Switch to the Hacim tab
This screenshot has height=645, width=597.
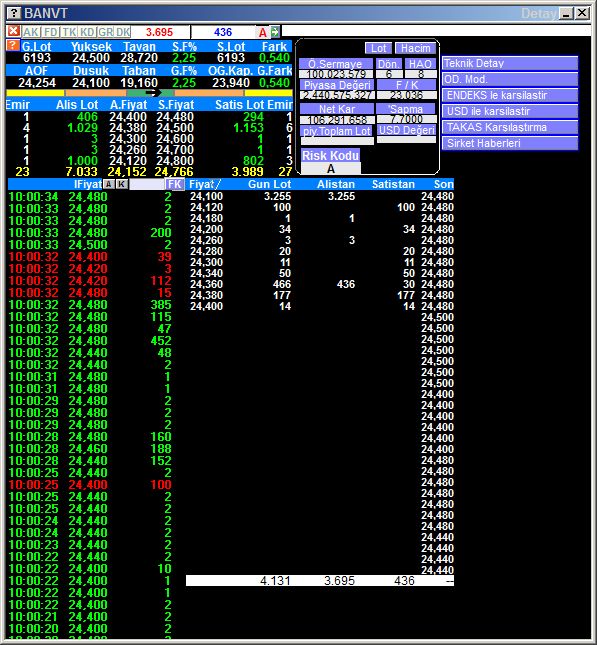pos(416,48)
